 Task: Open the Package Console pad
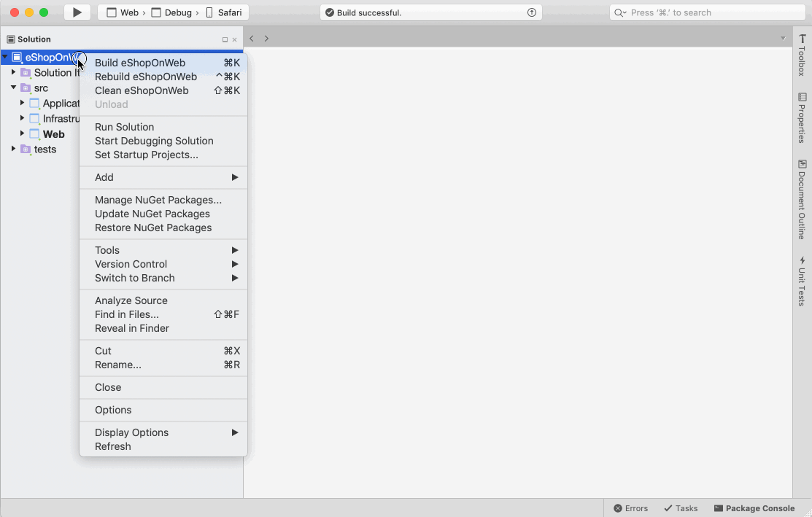[x=754, y=508]
